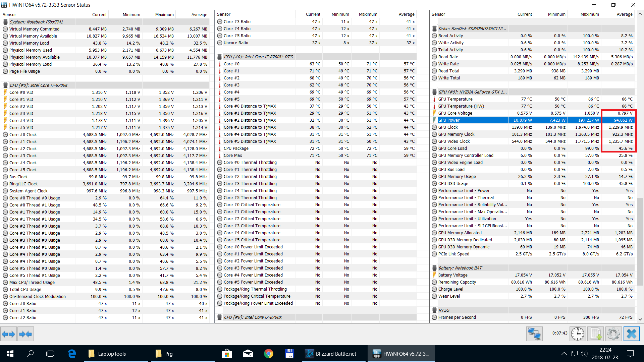The height and width of the screenshot is (362, 644).
Task: Close sensors with the blue X button
Action: pyautogui.click(x=632, y=334)
